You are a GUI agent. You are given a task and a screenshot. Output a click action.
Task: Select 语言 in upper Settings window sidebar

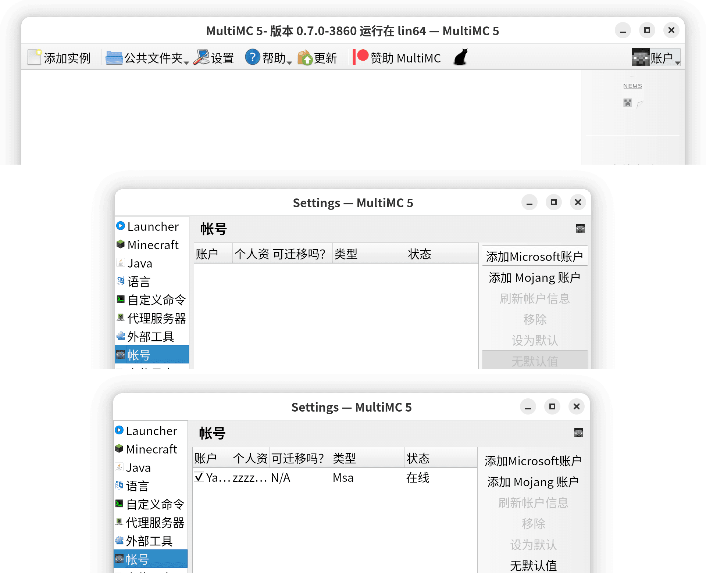point(152,282)
